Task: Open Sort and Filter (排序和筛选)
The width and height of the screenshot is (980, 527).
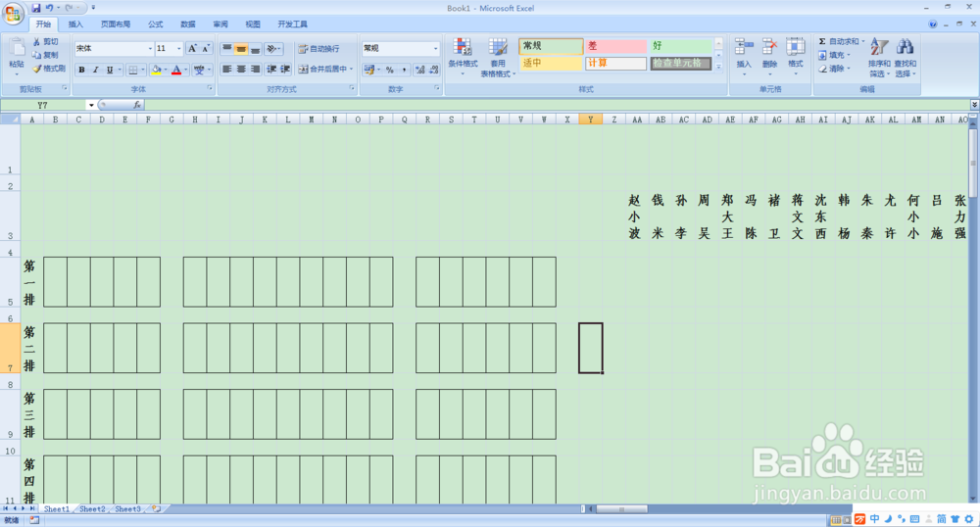Action: tap(879, 57)
